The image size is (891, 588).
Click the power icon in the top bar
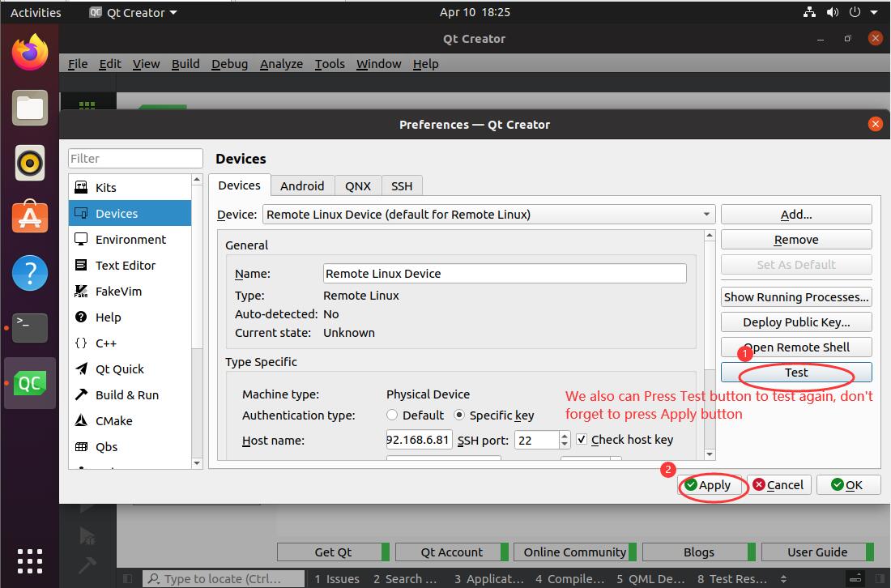pos(855,12)
